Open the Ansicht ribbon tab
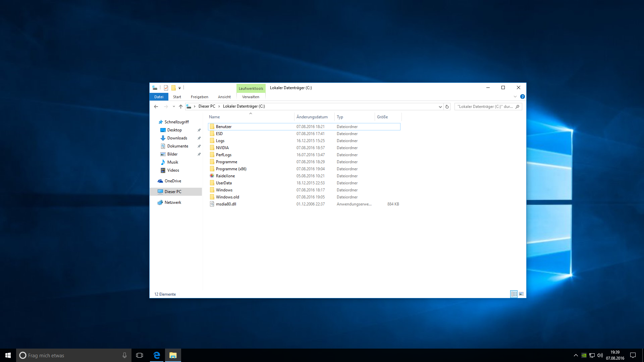644x362 pixels. point(224,97)
